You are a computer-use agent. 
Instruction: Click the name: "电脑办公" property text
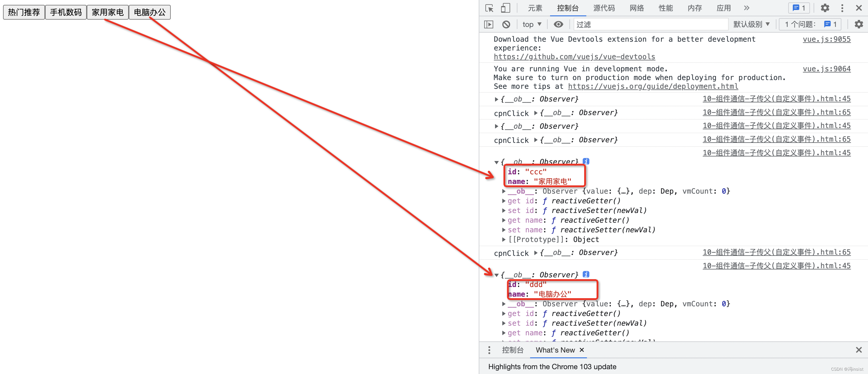point(539,294)
